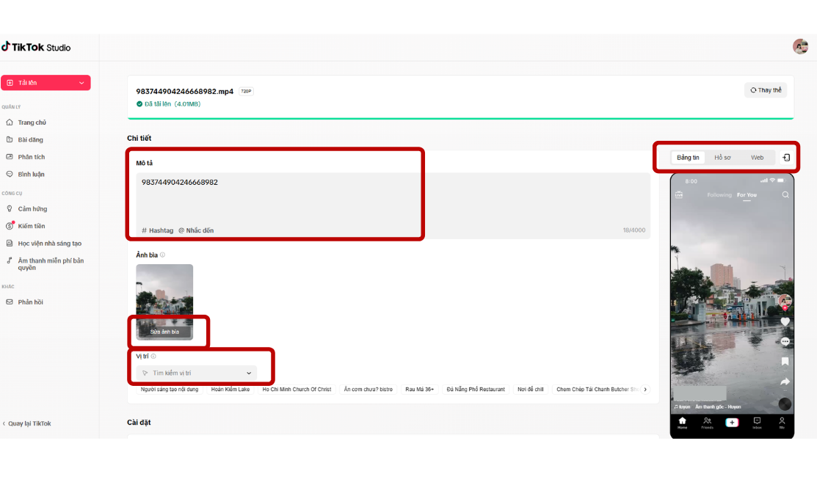Click the bookmark icon in the preview
The height and width of the screenshot is (504, 817).
coord(785,362)
